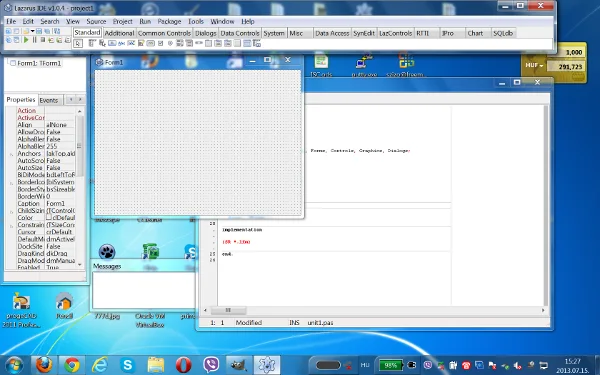
Task: Run the project with the green arrow
Action: [26, 40]
